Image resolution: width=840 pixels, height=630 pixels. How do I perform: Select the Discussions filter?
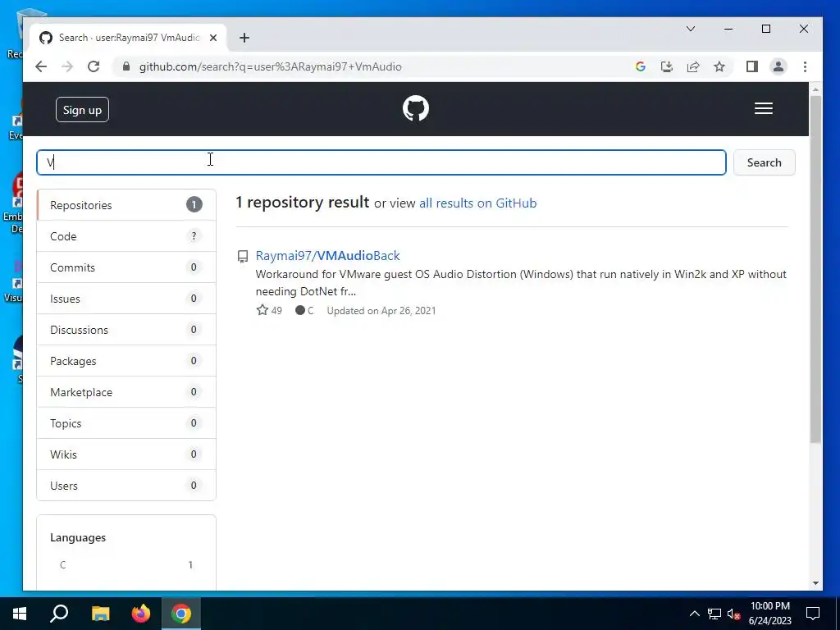[x=126, y=330]
